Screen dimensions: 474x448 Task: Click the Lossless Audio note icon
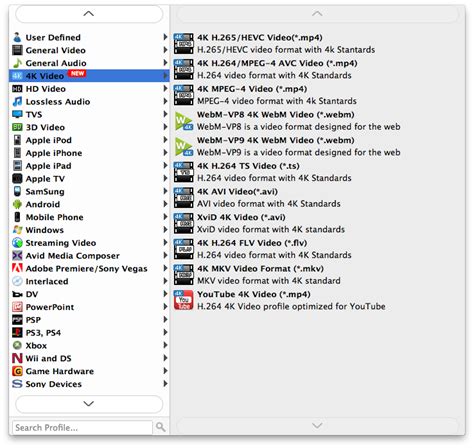click(x=17, y=102)
